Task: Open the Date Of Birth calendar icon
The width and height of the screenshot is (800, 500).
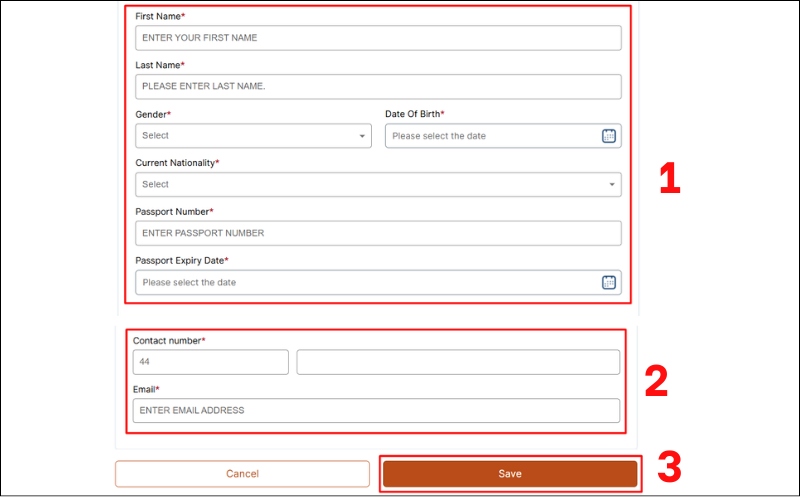Action: point(609,136)
